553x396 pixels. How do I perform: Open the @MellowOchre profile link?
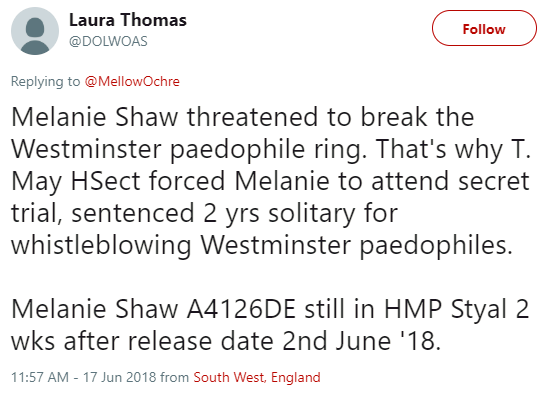pos(132,81)
